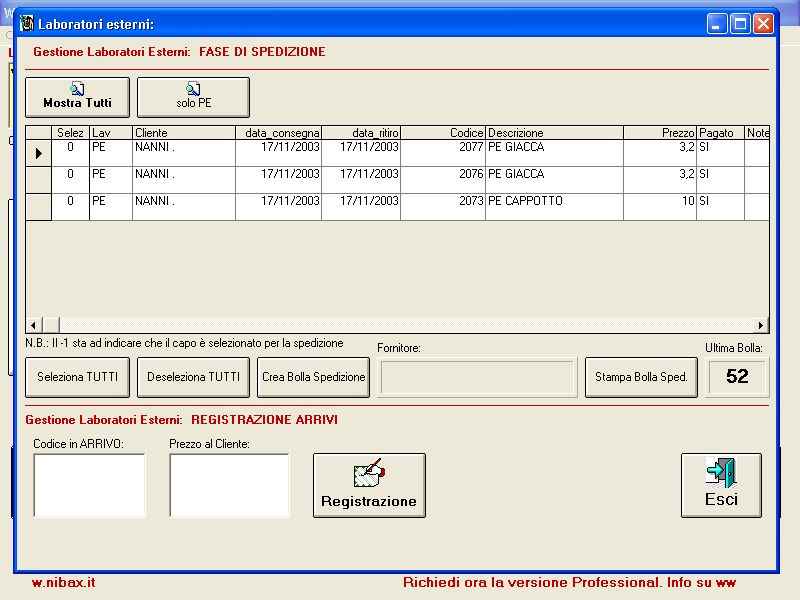
Task: Click data_ritiro cell in row 2077
Action: pyautogui.click(x=361, y=153)
